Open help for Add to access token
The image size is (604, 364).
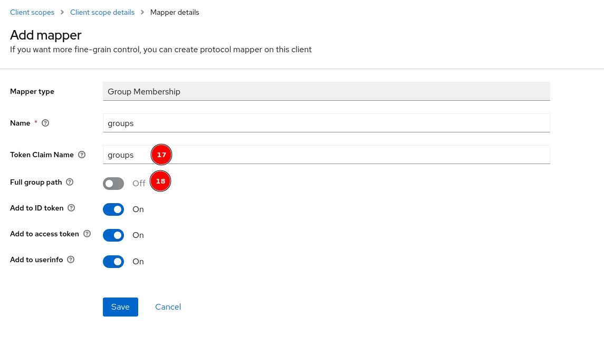point(87,234)
